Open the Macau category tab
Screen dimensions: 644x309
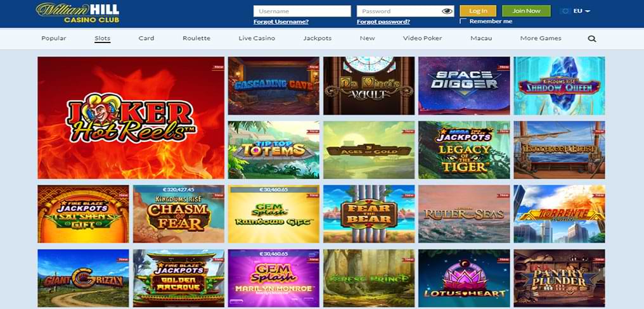(481, 38)
